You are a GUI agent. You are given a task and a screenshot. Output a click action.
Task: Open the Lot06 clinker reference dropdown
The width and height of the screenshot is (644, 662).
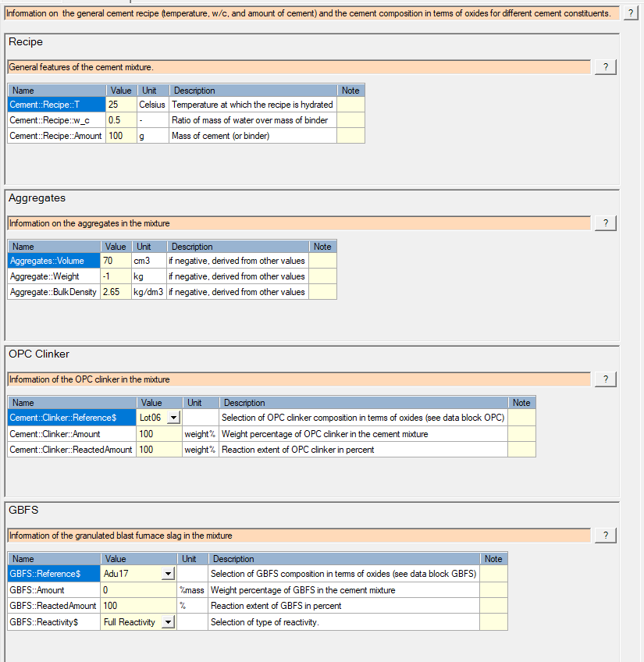point(173,418)
